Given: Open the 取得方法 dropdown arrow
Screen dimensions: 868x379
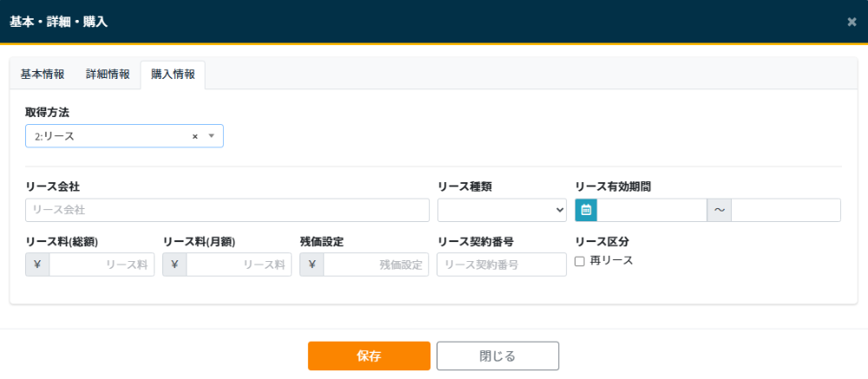Looking at the screenshot, I should pyautogui.click(x=211, y=136).
